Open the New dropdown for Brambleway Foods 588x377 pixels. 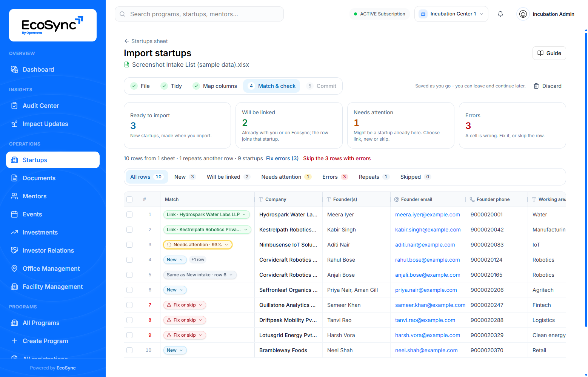(x=175, y=350)
